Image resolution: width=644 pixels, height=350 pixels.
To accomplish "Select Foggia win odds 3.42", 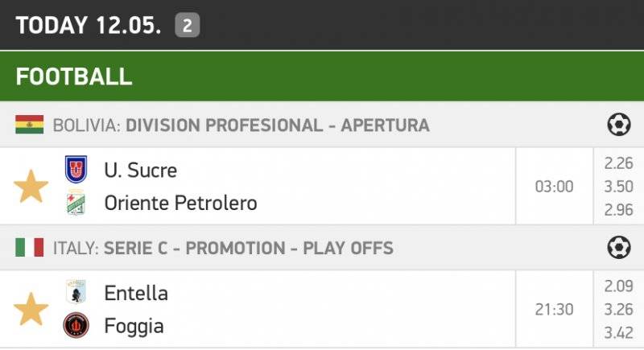I will click(x=618, y=332).
